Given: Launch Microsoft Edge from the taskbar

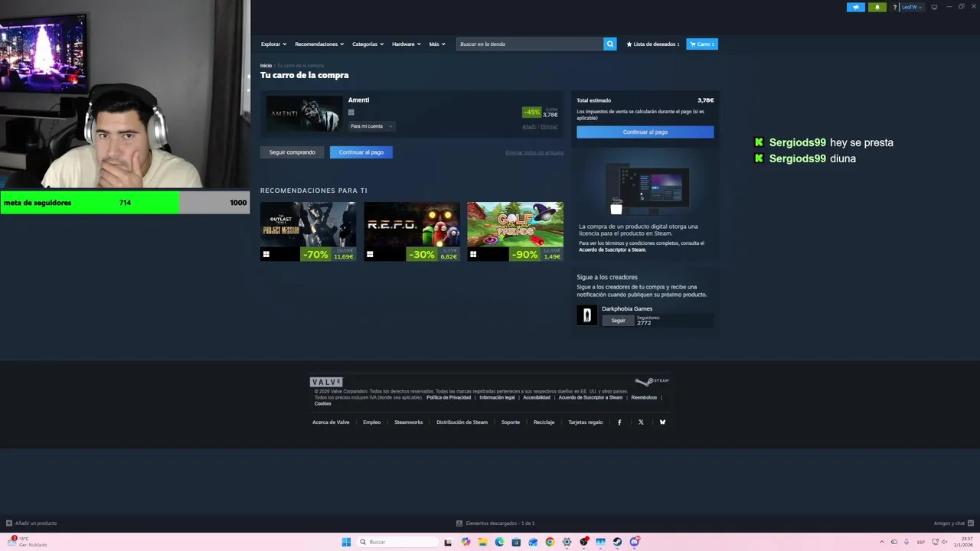Looking at the screenshot, I should [499, 542].
